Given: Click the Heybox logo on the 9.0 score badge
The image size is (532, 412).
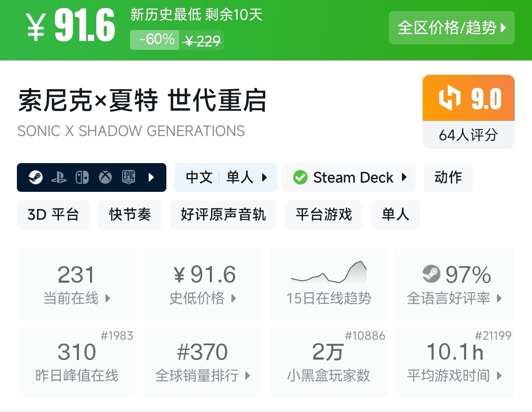Looking at the screenshot, I should (449, 98).
